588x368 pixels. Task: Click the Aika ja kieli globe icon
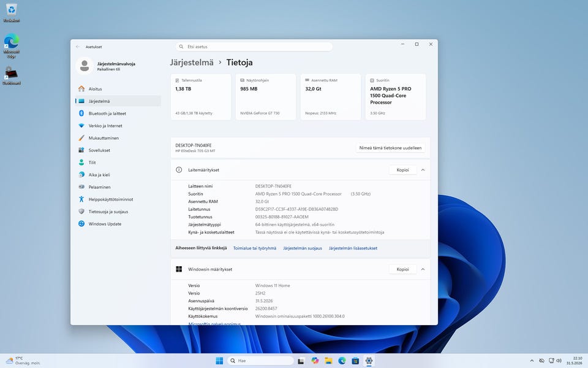tap(81, 175)
